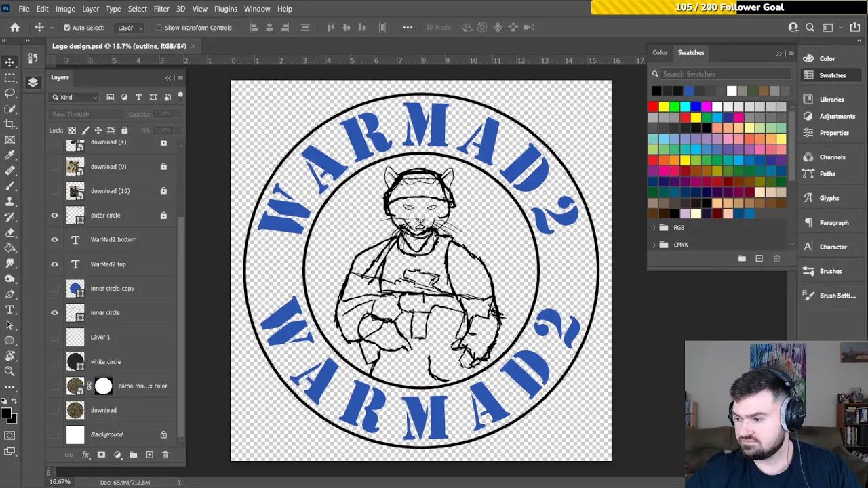
Task: Open the Auto-Select Layer dropdown
Action: coord(130,28)
